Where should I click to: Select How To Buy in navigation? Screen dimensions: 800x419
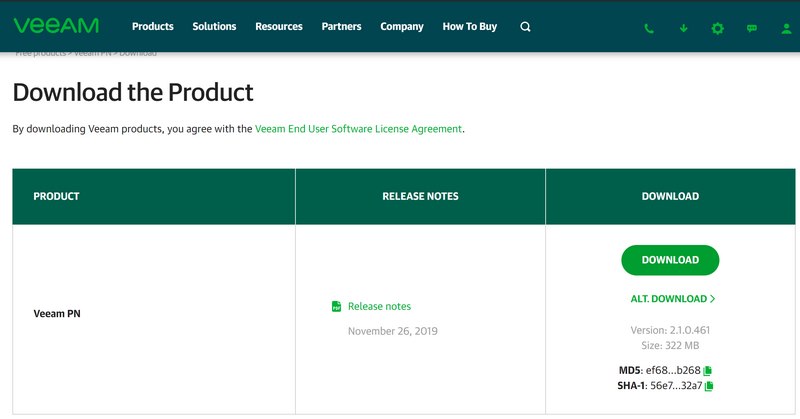[x=469, y=27]
